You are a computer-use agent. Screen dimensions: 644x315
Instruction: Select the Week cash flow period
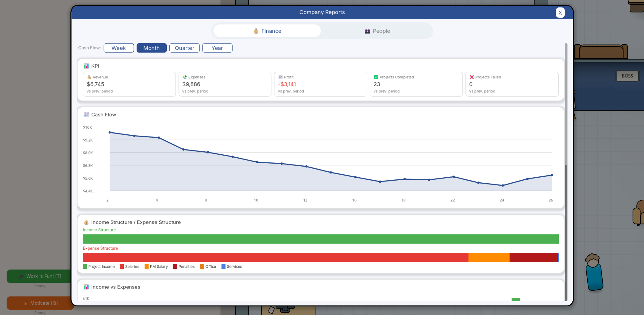[x=119, y=48]
